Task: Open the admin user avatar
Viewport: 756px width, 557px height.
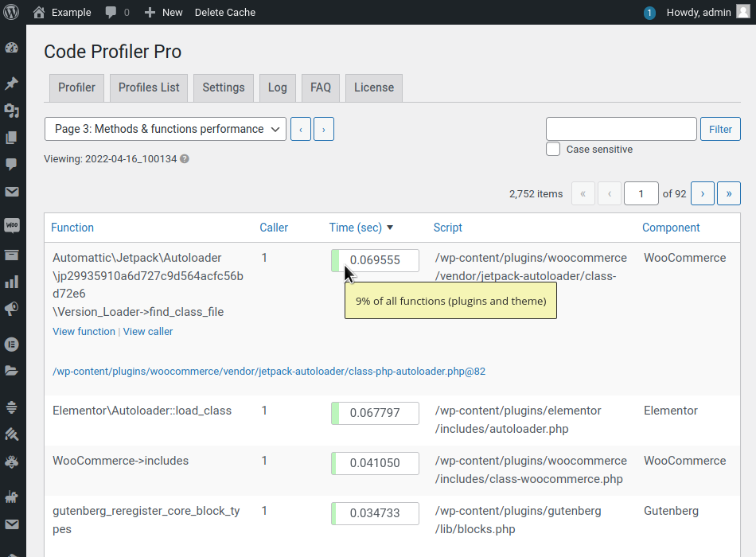Action: (x=743, y=12)
